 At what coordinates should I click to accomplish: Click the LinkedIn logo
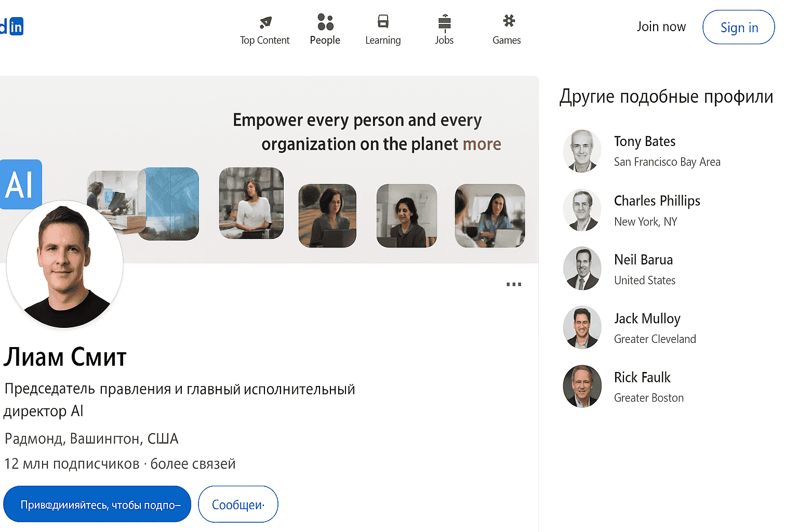(11, 26)
